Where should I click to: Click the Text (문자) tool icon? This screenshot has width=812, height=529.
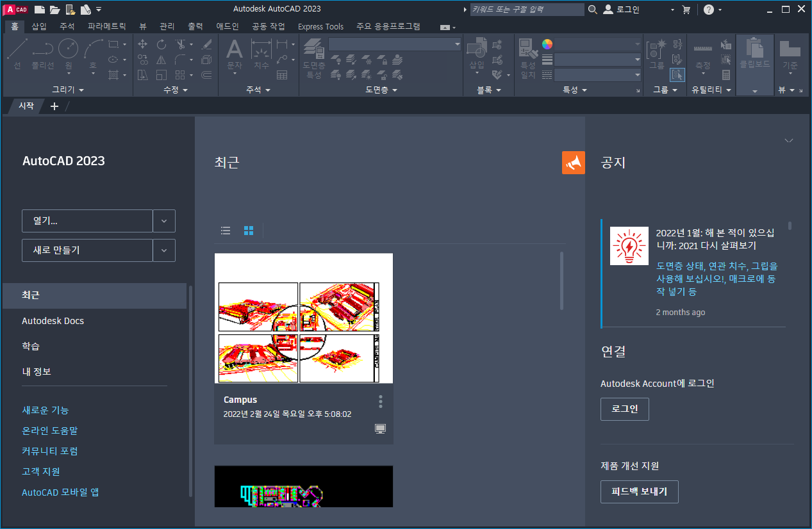pos(235,54)
